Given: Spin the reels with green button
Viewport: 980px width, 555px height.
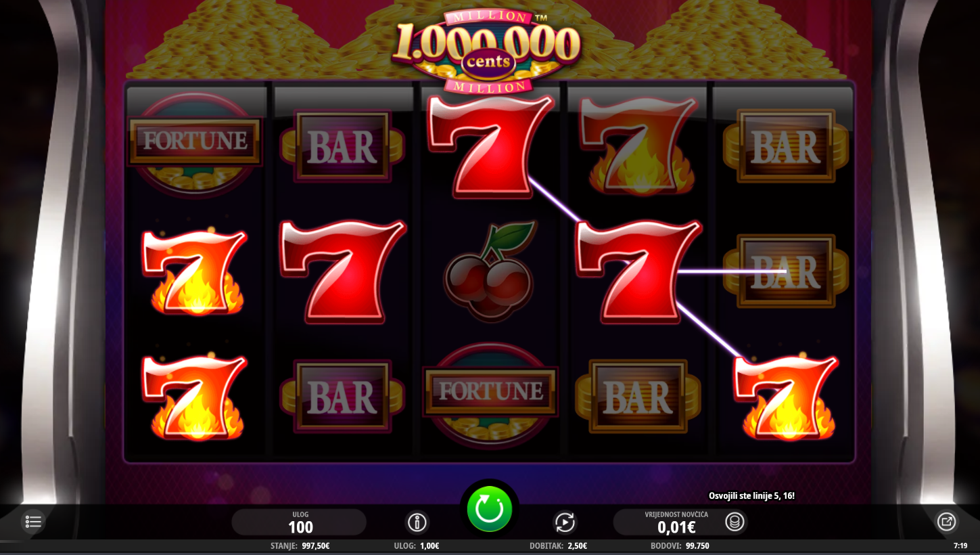Looking at the screenshot, I should click(490, 509).
